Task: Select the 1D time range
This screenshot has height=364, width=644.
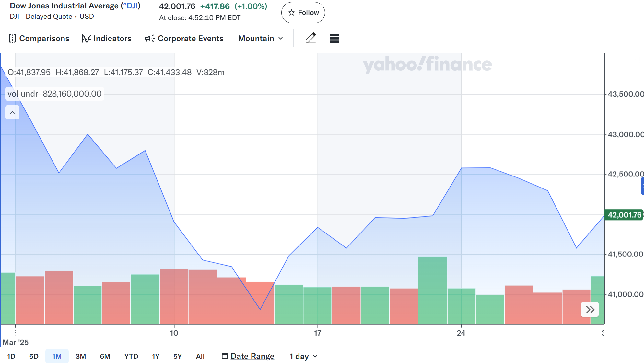Action: 11,356
